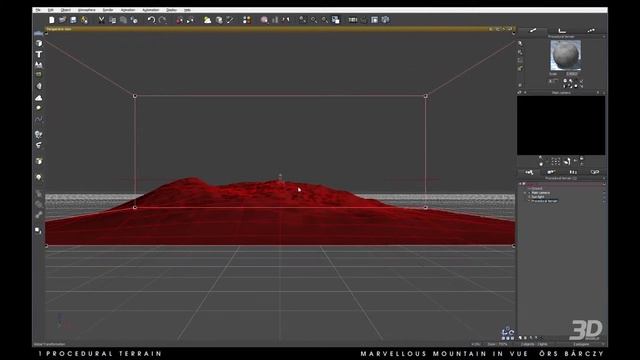640x360 pixels.
Task: Click top-right handle of terrain bounding box
Action: [426, 96]
